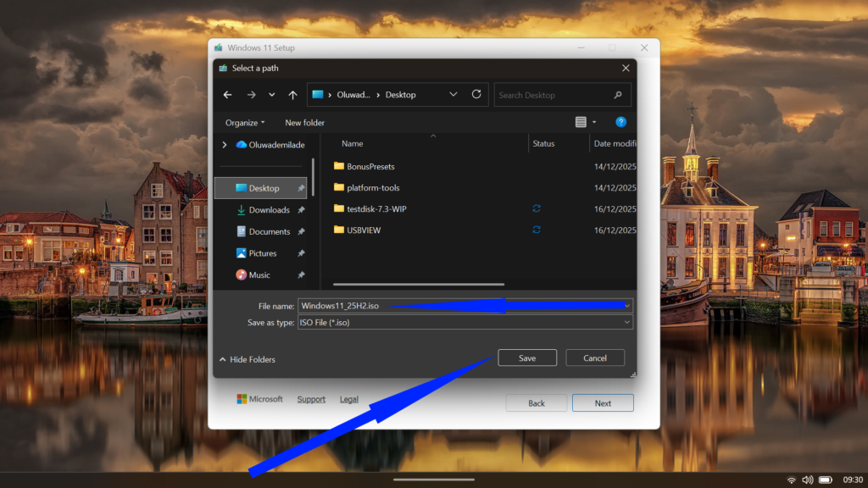Screen dimensions: 868x488
Task: Open Downloads in the sidebar
Action: pos(269,210)
